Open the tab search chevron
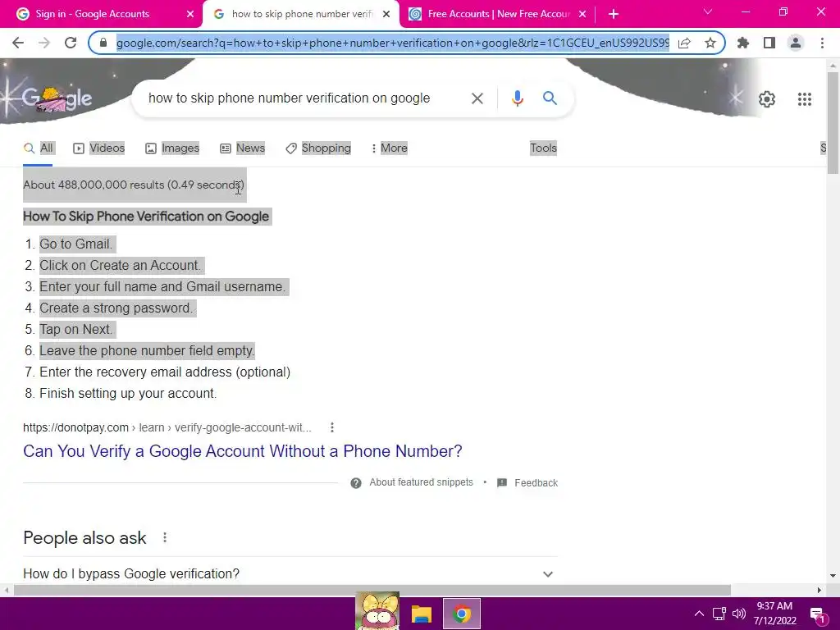The image size is (840, 630). (x=708, y=11)
